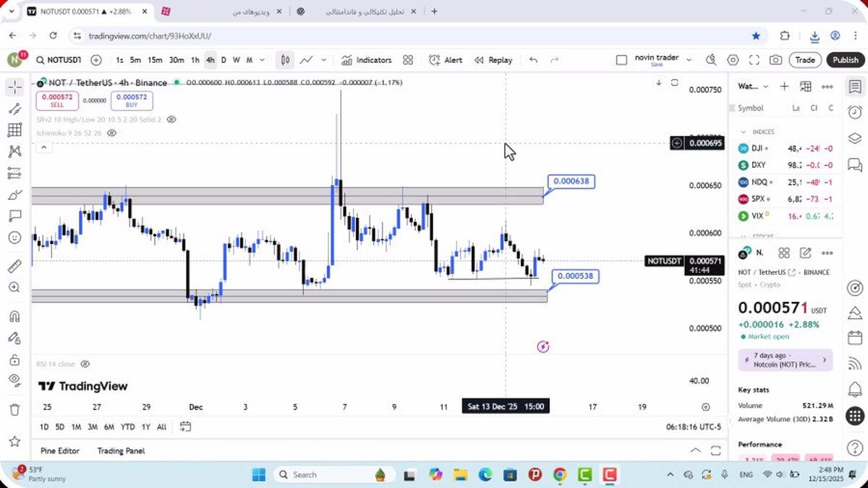
Task: Collapse the INDICES watchlist section
Action: click(x=743, y=132)
